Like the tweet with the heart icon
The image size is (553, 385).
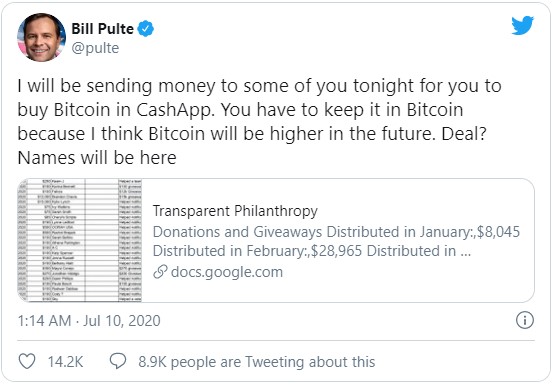coord(27,361)
